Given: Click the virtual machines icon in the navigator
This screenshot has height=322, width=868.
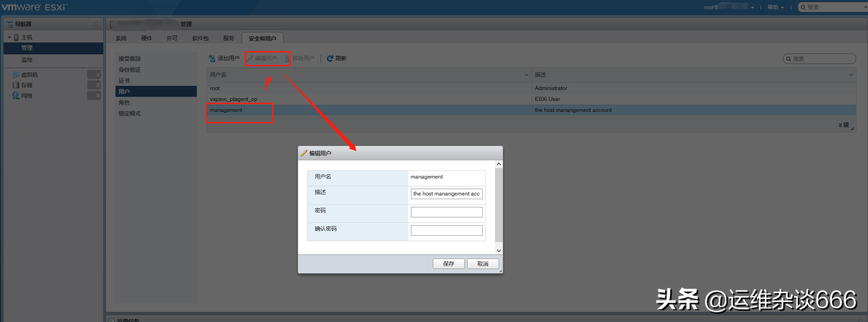Looking at the screenshot, I should [x=16, y=74].
